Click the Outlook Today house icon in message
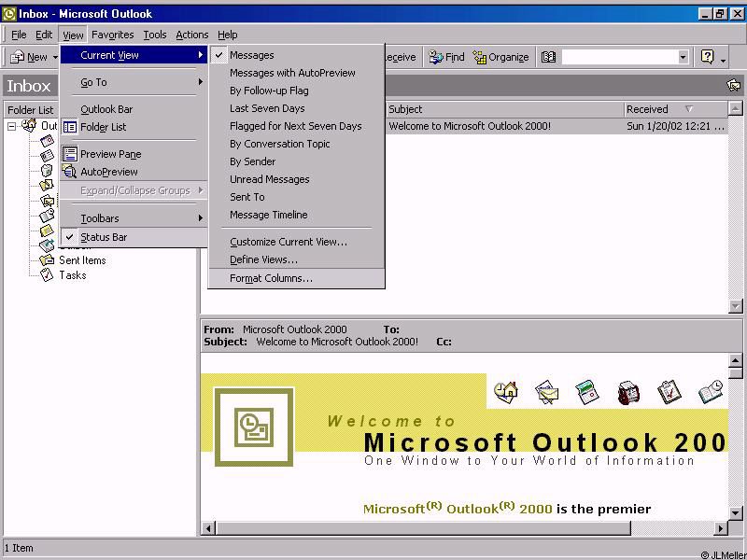Screen dimensions: 747x560 point(506,392)
